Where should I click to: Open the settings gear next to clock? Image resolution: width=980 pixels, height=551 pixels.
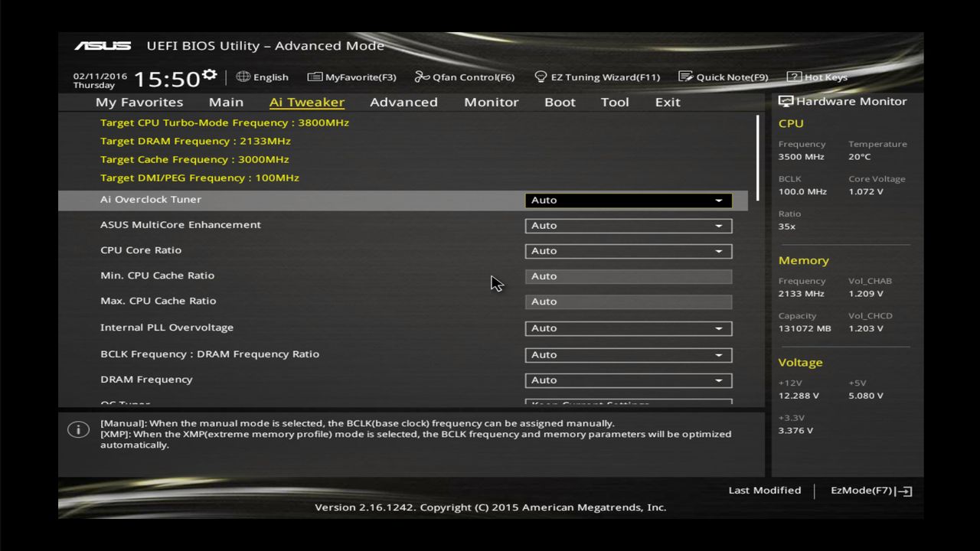[209, 75]
